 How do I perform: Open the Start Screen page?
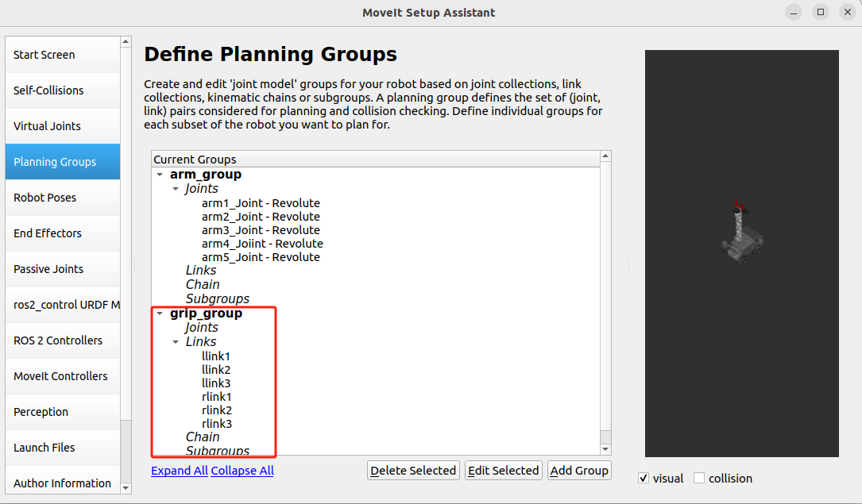(63, 55)
